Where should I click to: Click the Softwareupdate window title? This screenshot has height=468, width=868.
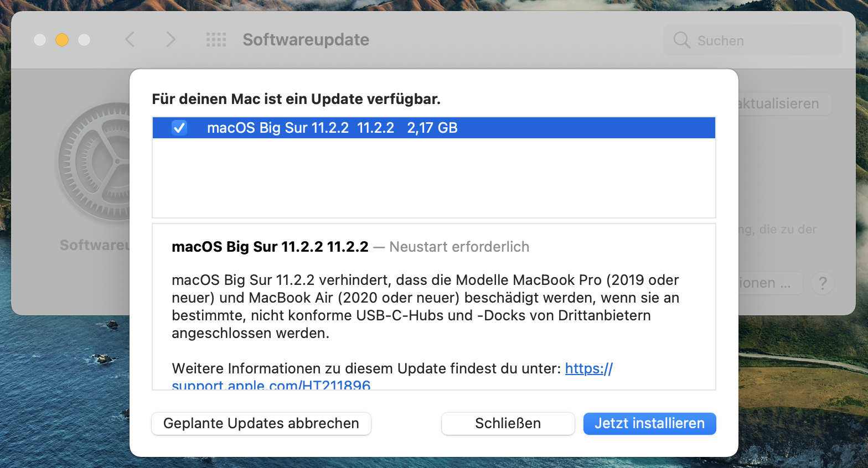click(x=306, y=40)
